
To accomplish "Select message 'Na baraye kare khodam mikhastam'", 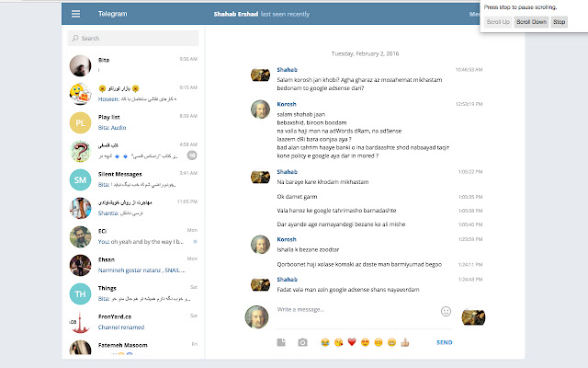I will [322, 182].
